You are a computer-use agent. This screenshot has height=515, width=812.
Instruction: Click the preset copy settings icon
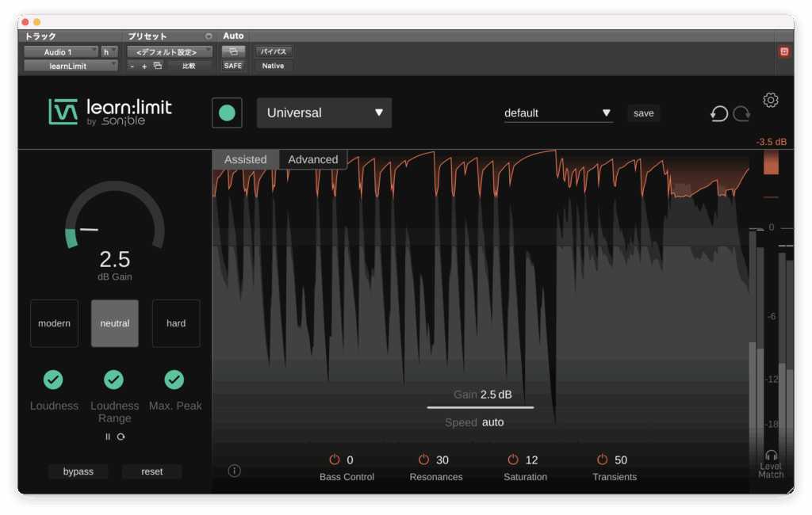coord(158,66)
